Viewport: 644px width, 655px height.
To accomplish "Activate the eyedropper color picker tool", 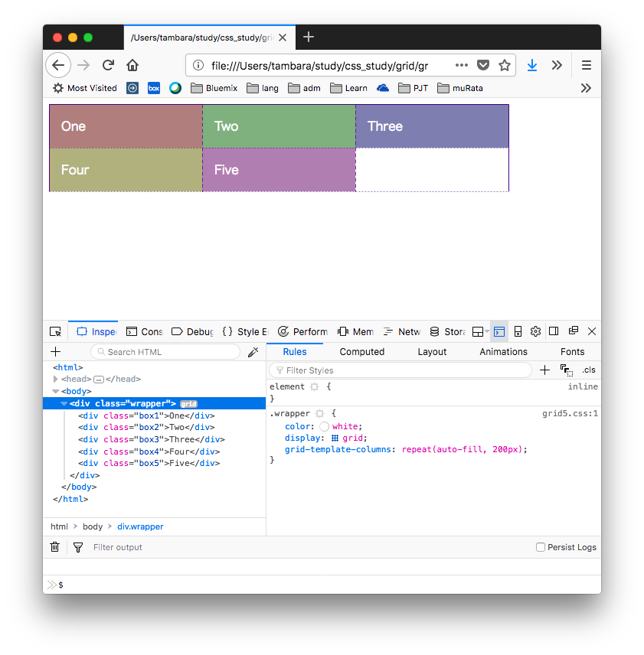I will 253,352.
